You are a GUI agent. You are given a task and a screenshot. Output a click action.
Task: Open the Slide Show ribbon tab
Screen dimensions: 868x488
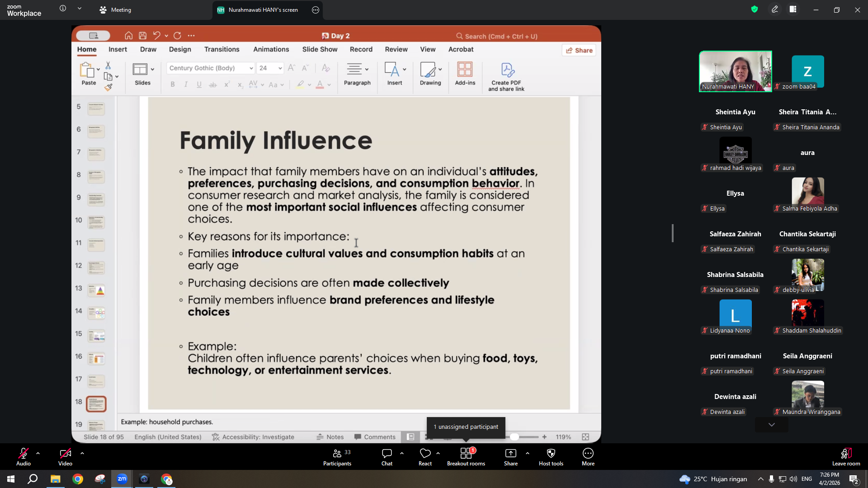(x=320, y=49)
